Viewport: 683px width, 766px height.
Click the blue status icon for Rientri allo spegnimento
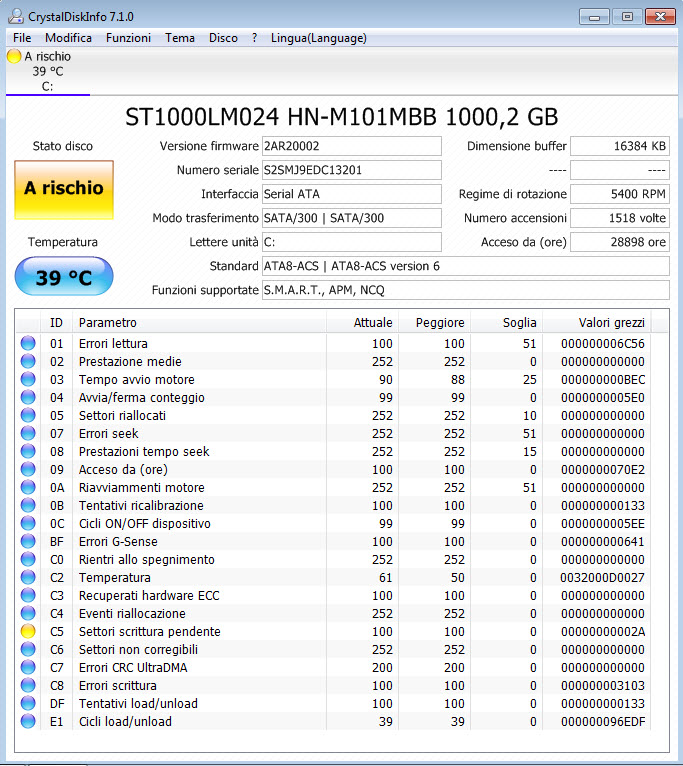[28, 559]
